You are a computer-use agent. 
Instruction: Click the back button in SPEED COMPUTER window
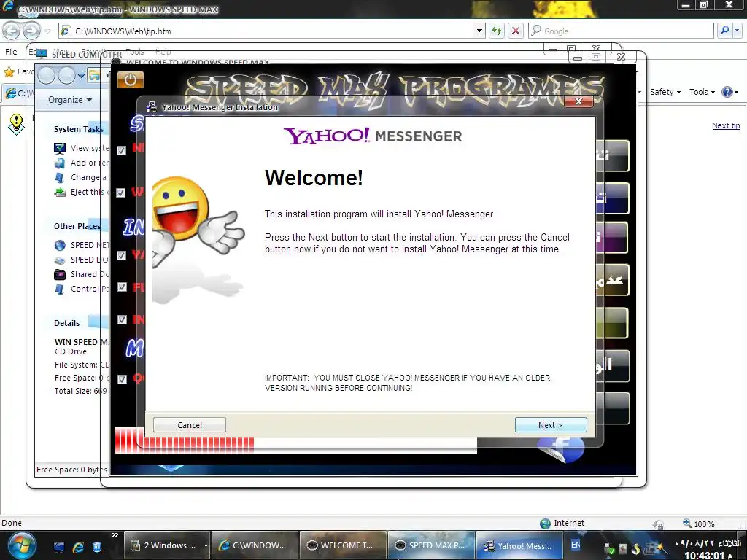(x=47, y=75)
